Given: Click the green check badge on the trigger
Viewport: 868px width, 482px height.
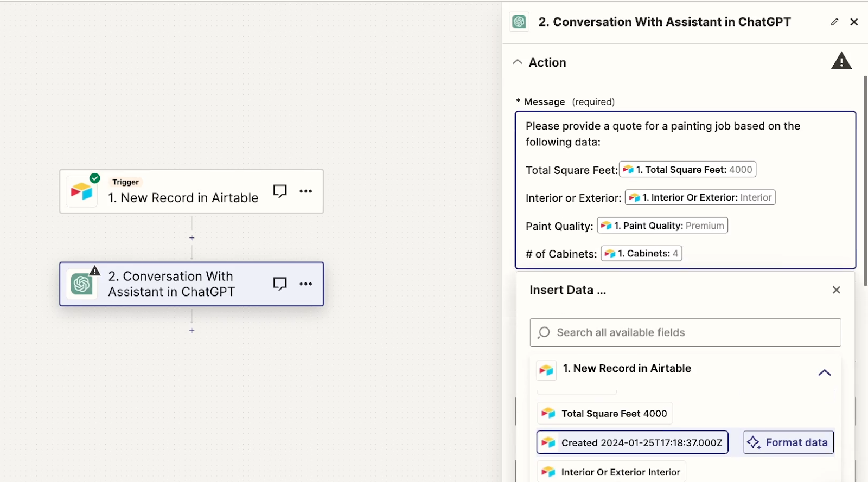Looking at the screenshot, I should tap(95, 178).
